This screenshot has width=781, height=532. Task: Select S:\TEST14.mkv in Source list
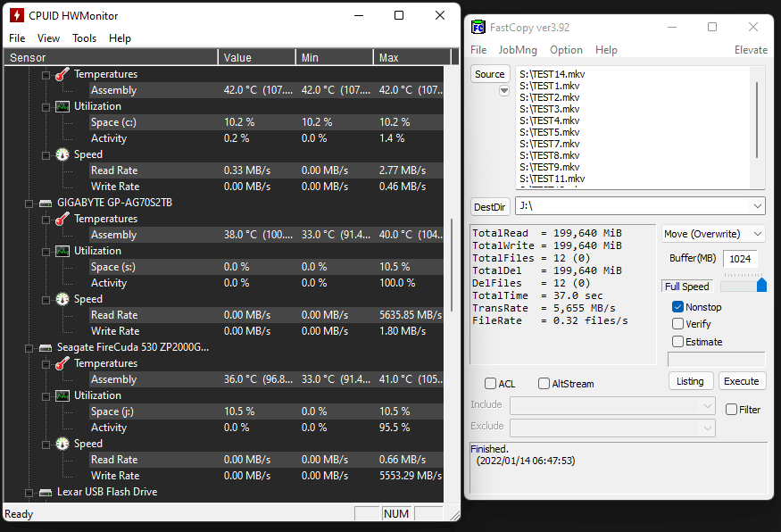[x=552, y=74]
